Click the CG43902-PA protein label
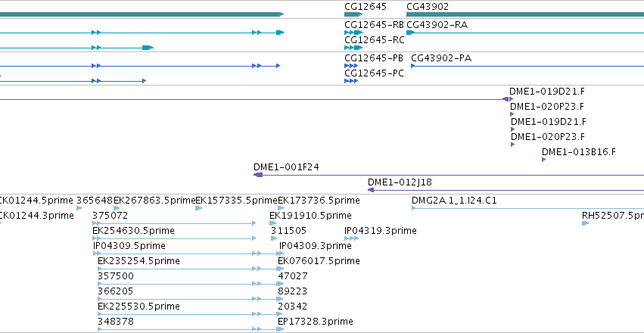Viewport: 644px width, 333px height. coord(441,58)
